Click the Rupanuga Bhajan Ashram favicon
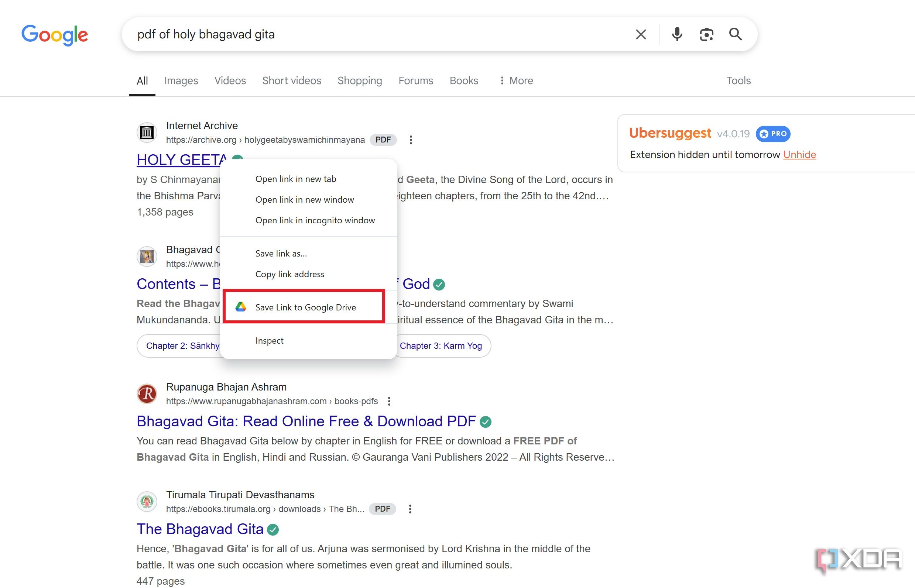 [147, 393]
